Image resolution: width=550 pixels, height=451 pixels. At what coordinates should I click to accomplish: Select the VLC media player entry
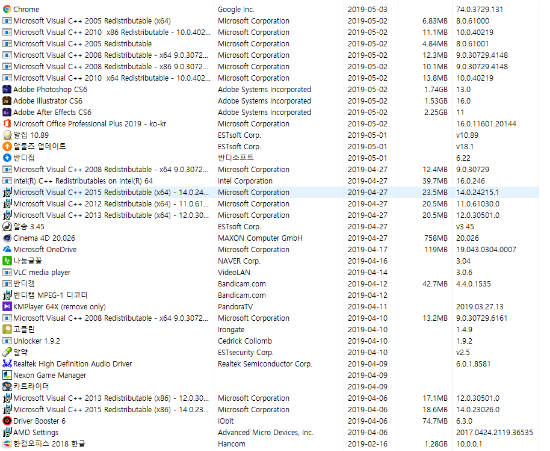tap(42, 272)
